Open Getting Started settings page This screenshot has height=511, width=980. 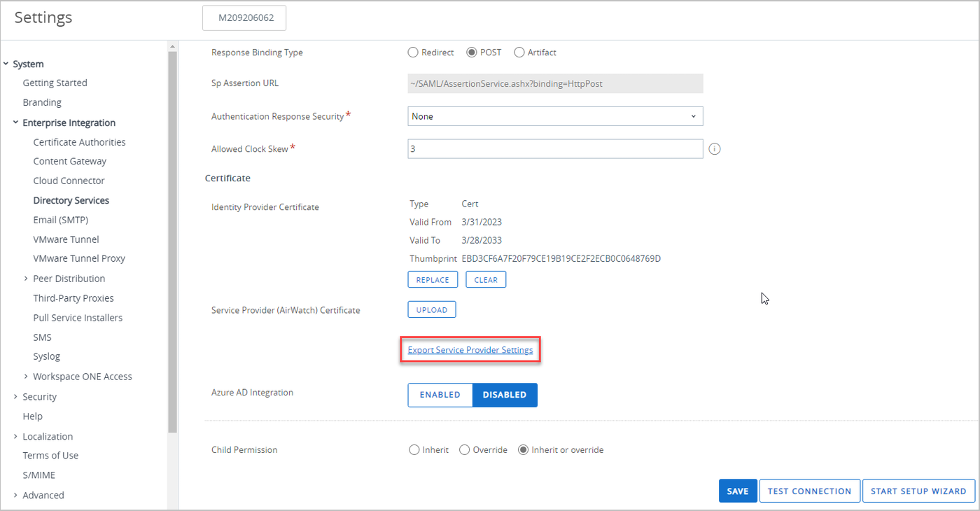click(55, 83)
